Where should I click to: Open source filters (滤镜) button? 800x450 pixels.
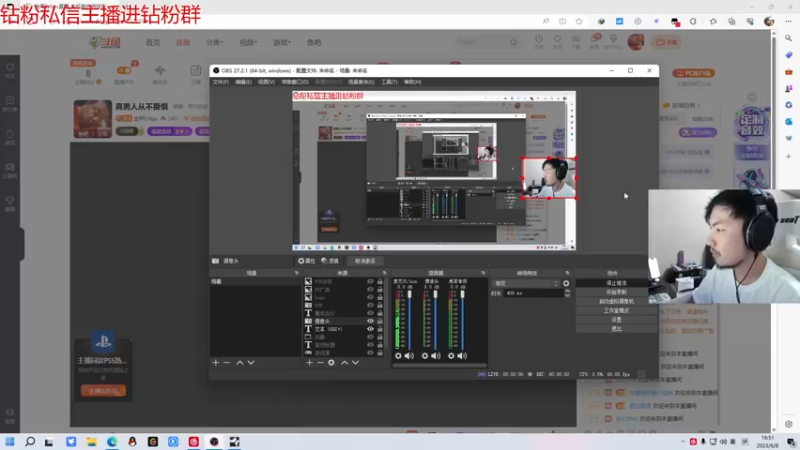coord(330,261)
